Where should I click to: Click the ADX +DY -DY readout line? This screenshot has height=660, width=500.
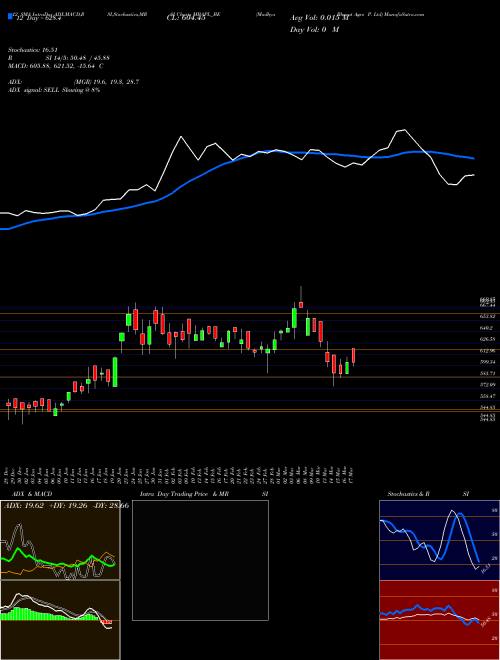click(x=66, y=506)
